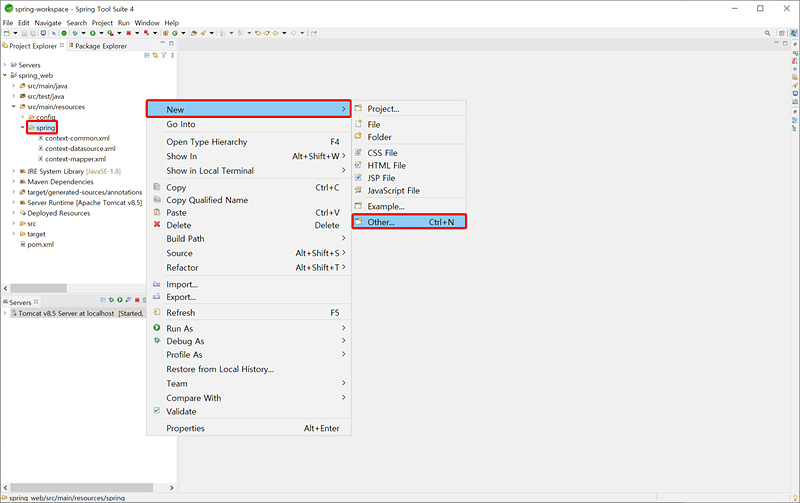Expand the JRE System Library node

[14, 171]
